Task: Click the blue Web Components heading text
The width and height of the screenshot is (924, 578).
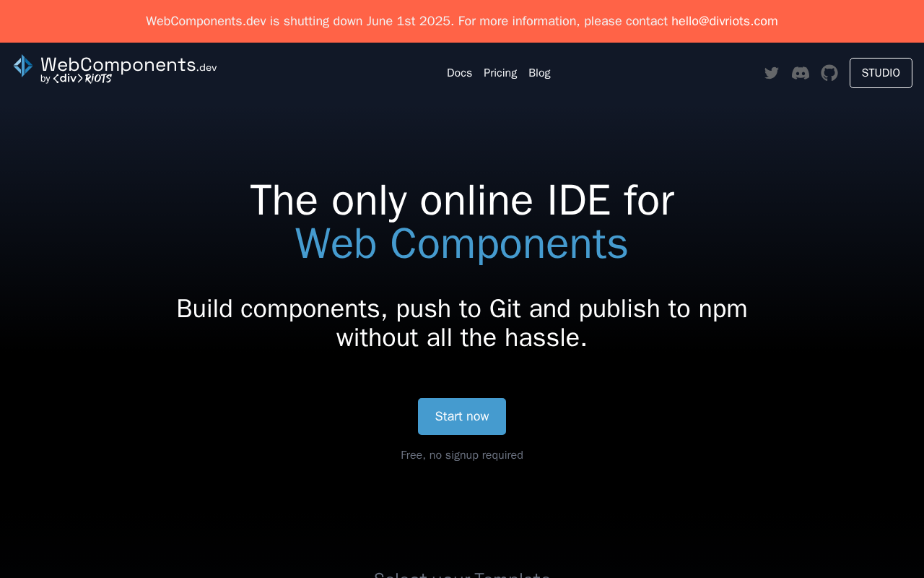Action: tap(462, 243)
